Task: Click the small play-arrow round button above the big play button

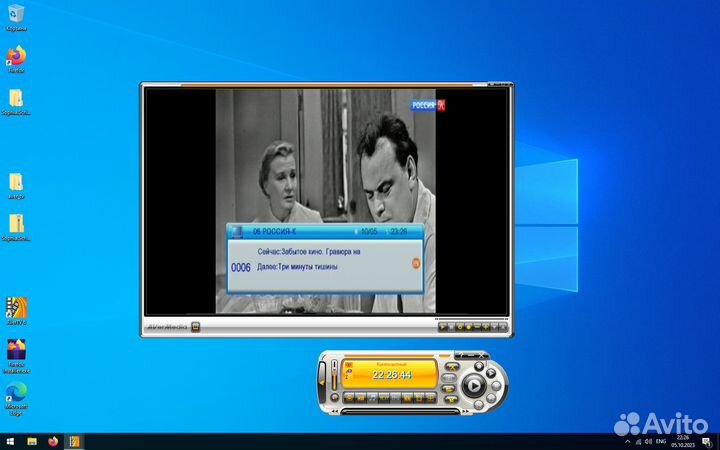Action: (x=490, y=373)
